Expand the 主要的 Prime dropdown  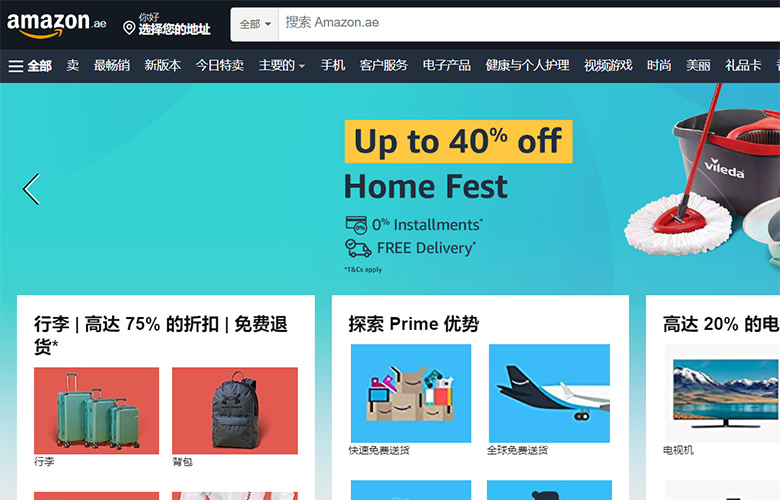click(282, 66)
